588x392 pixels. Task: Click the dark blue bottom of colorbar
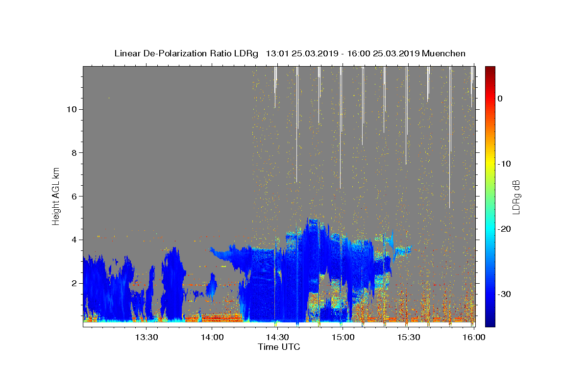[490, 323]
